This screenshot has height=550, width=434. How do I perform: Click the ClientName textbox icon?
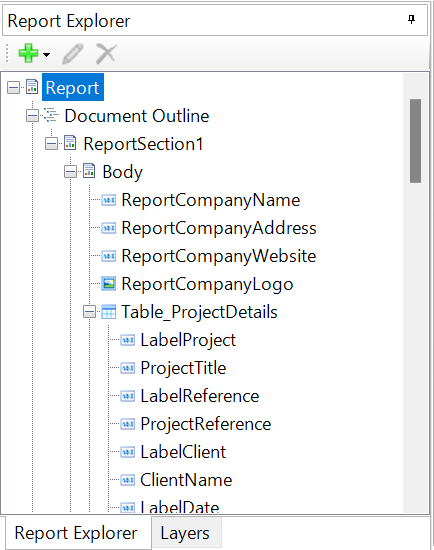[x=127, y=480]
